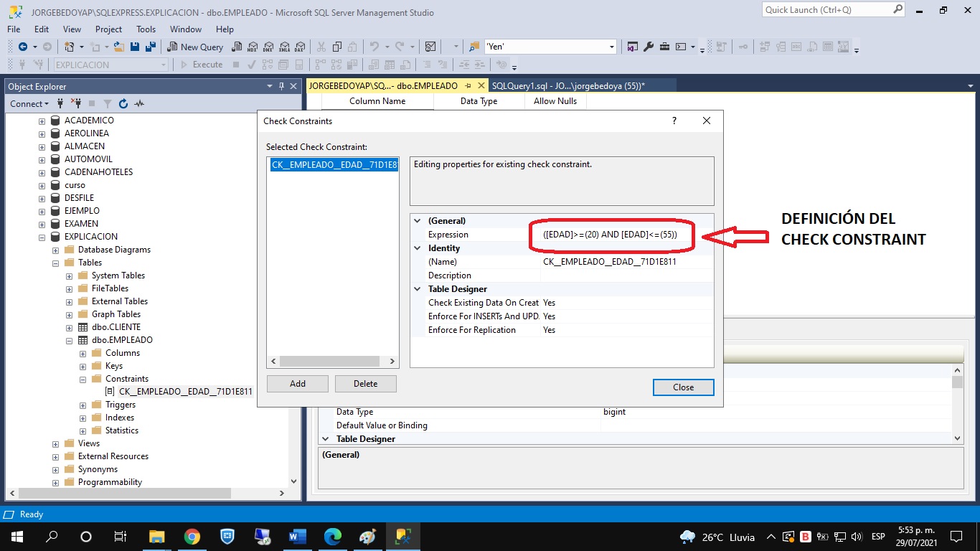The width and height of the screenshot is (980, 551).
Task: Click the Quick Launch search box
Action: (x=833, y=10)
